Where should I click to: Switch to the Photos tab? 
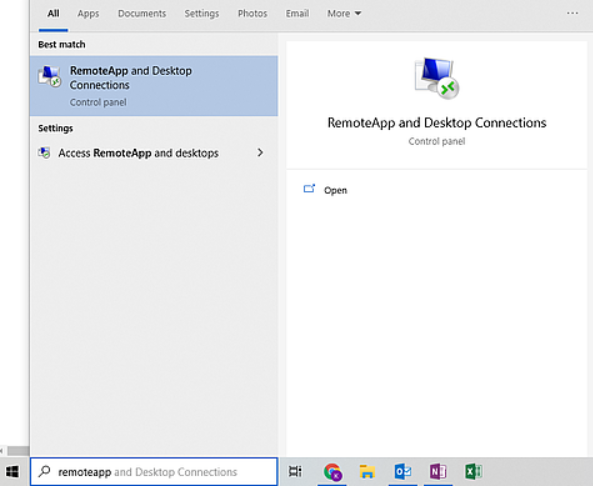[x=252, y=14]
